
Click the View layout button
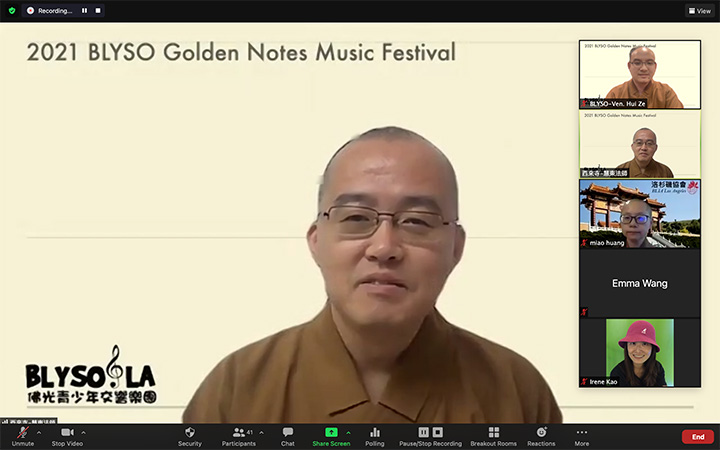tap(700, 11)
